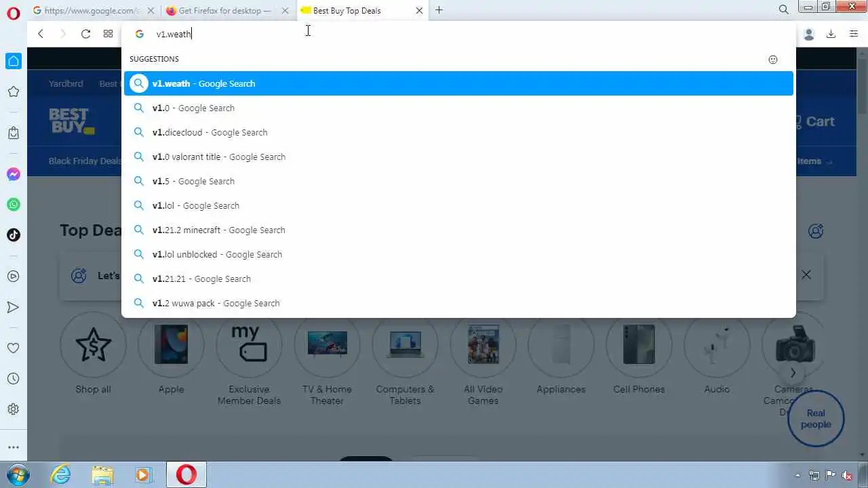Open the Speed Dial grid icon

tap(108, 34)
